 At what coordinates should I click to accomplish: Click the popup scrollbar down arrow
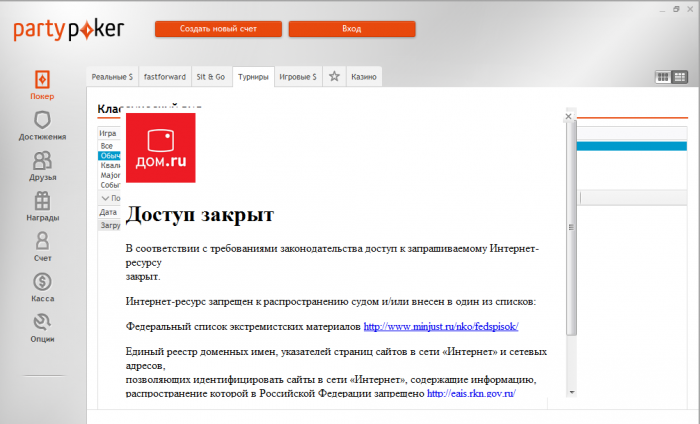click(572, 392)
